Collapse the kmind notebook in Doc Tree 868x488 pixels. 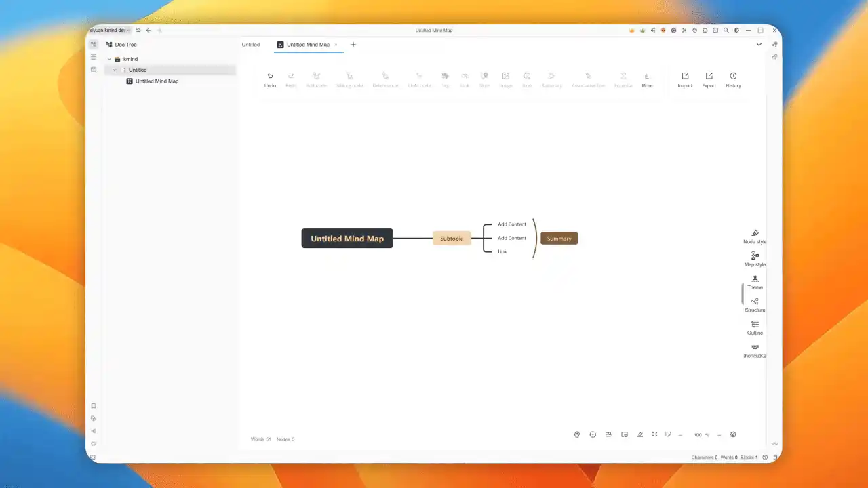click(x=109, y=59)
